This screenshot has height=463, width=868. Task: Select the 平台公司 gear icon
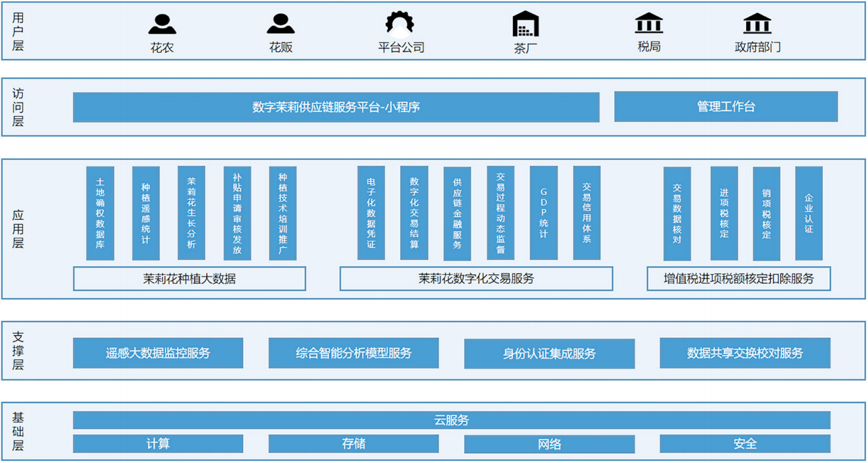coord(400,23)
